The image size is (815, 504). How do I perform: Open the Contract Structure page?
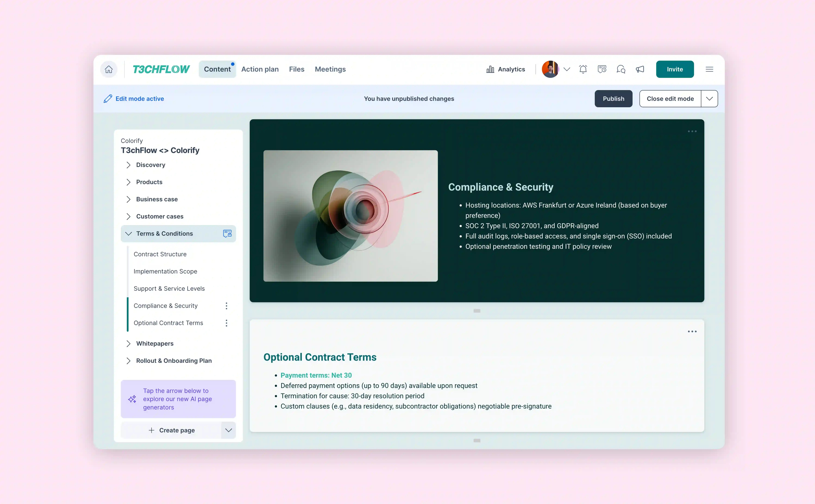tap(160, 254)
